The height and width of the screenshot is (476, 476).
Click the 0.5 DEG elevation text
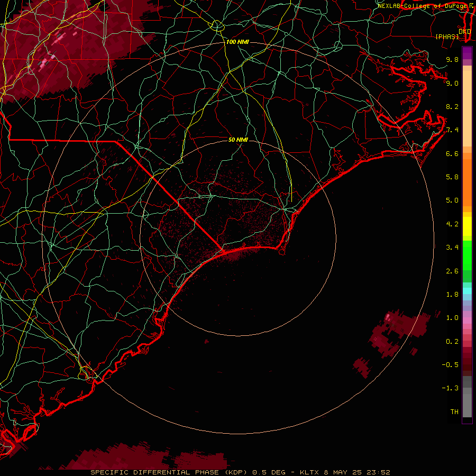click(269, 472)
